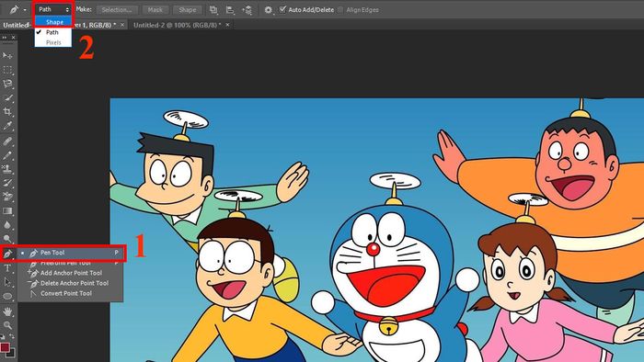Toggle the Align Edges checkbox
This screenshot has height=362, width=644.
click(x=340, y=9)
